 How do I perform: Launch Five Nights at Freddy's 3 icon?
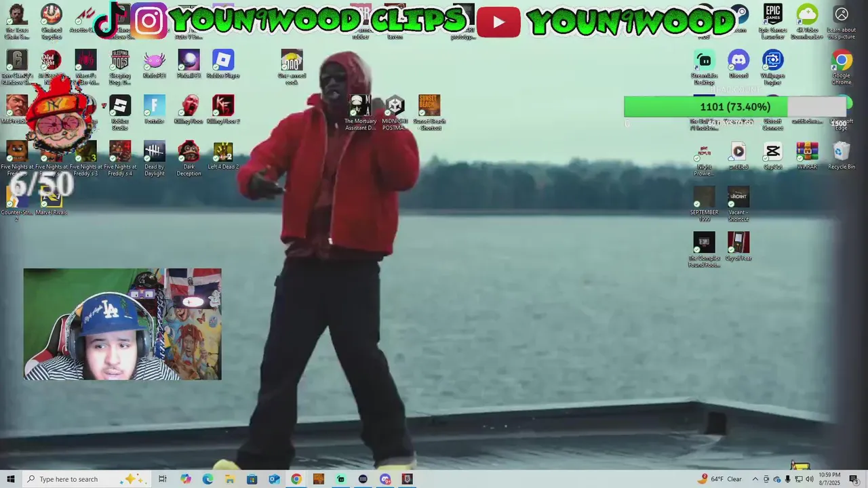point(85,159)
